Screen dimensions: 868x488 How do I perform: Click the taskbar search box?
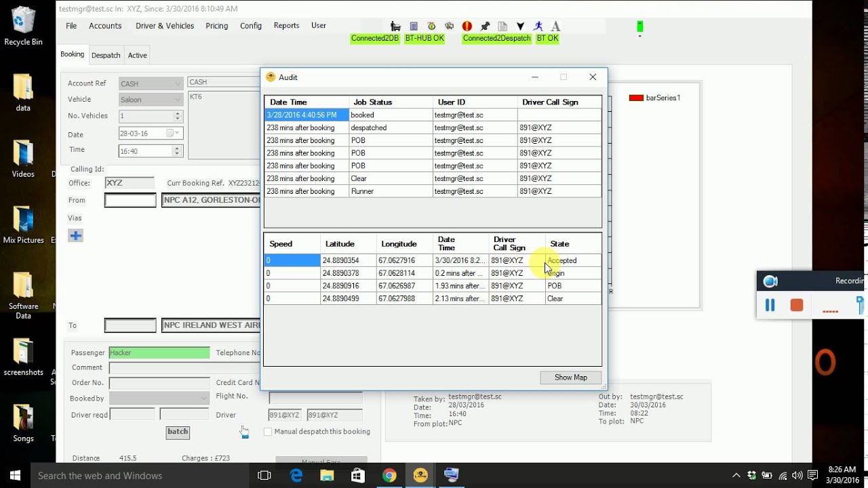click(139, 475)
